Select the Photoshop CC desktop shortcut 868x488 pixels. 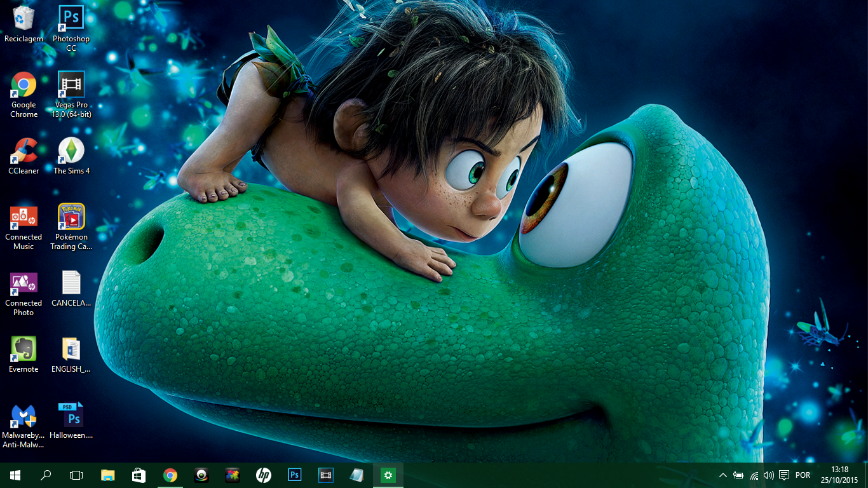coord(71,18)
